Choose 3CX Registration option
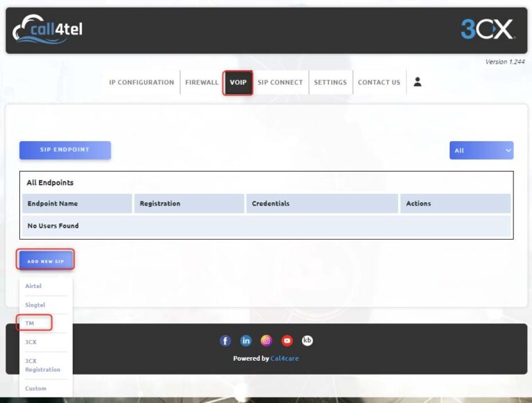The height and width of the screenshot is (403, 532). point(42,365)
